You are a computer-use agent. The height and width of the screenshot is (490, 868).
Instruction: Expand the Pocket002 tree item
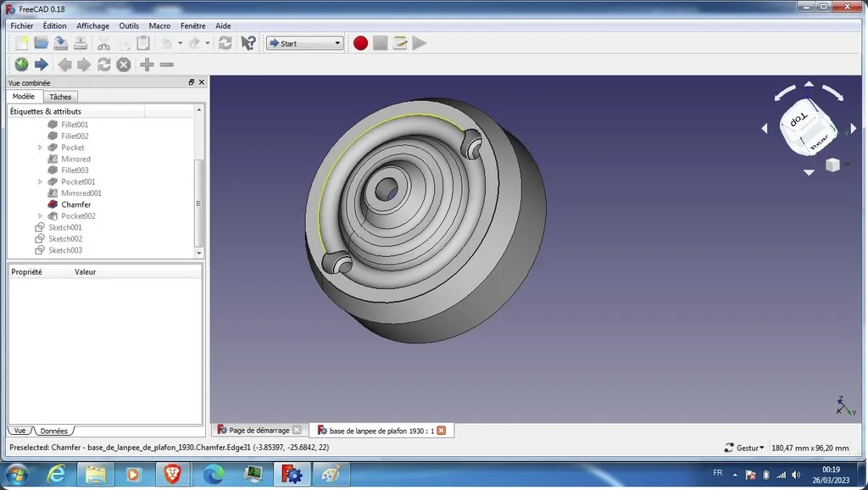point(40,216)
